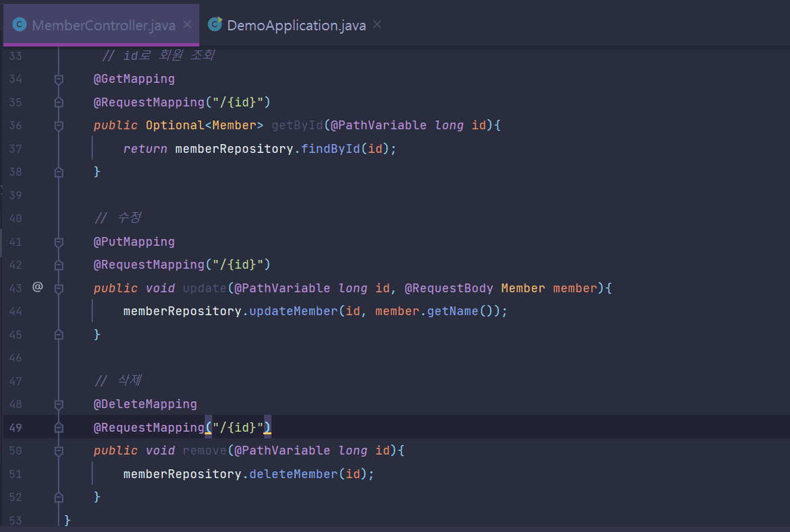This screenshot has height=532, width=790.
Task: Click the @DeleteMapping annotation
Action: click(x=145, y=404)
